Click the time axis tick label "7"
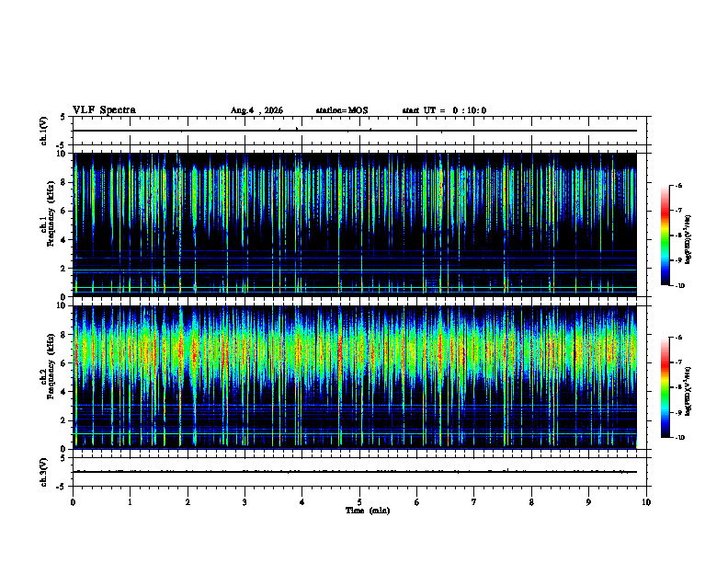 (x=474, y=502)
